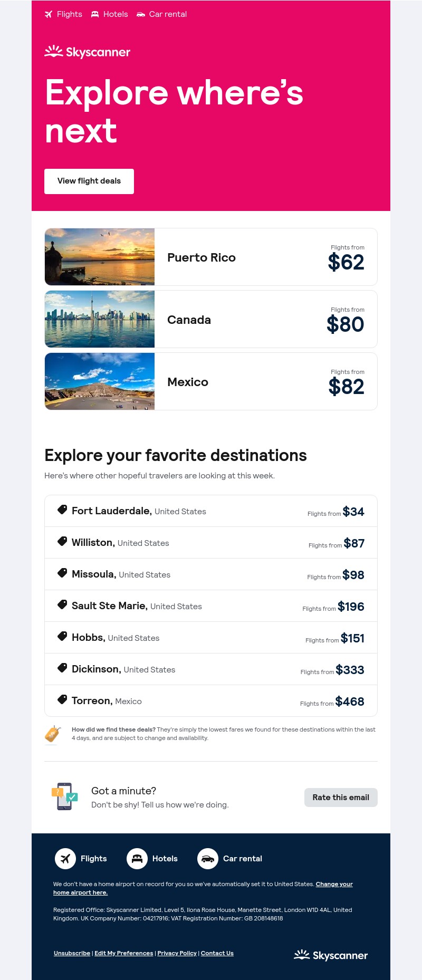Click the phone survey icon beside Got a minute
Screen dimensions: 422x980
pos(64,796)
